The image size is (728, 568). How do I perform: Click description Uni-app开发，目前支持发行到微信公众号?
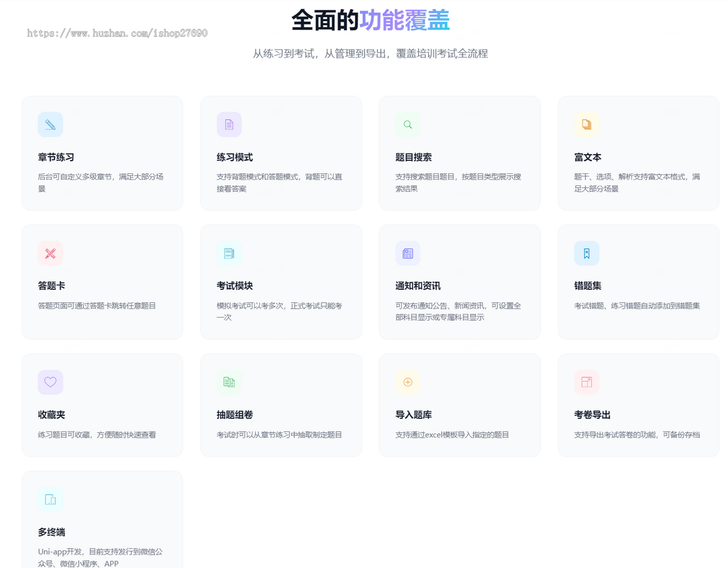(x=100, y=558)
